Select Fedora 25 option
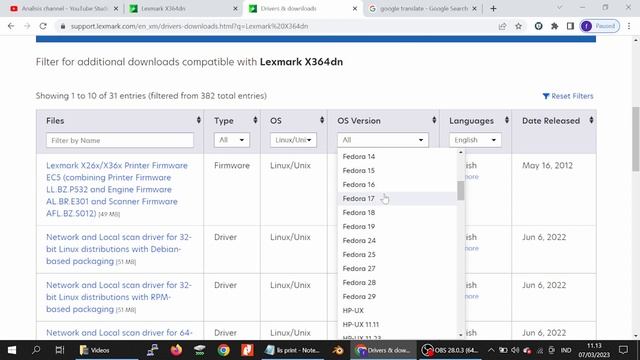Screen dimensions: 640x360 [x=397, y=255]
